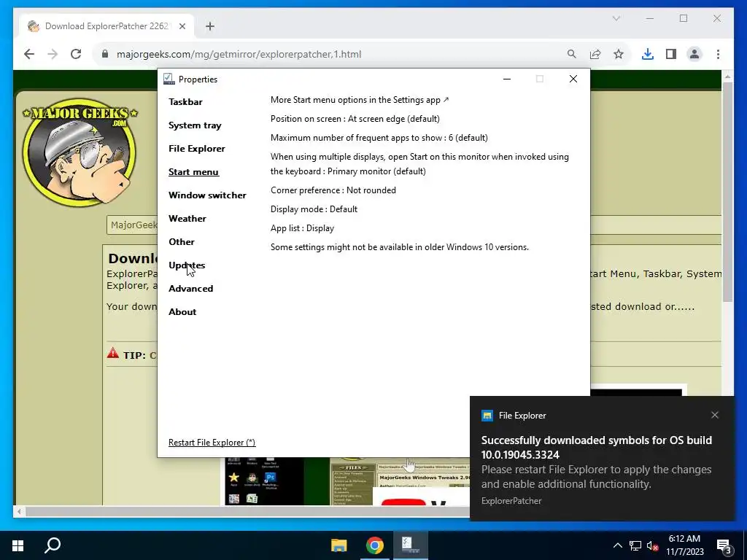Click Chrome icon in taskbar
Viewport: 747px width, 560px height.
point(375,545)
